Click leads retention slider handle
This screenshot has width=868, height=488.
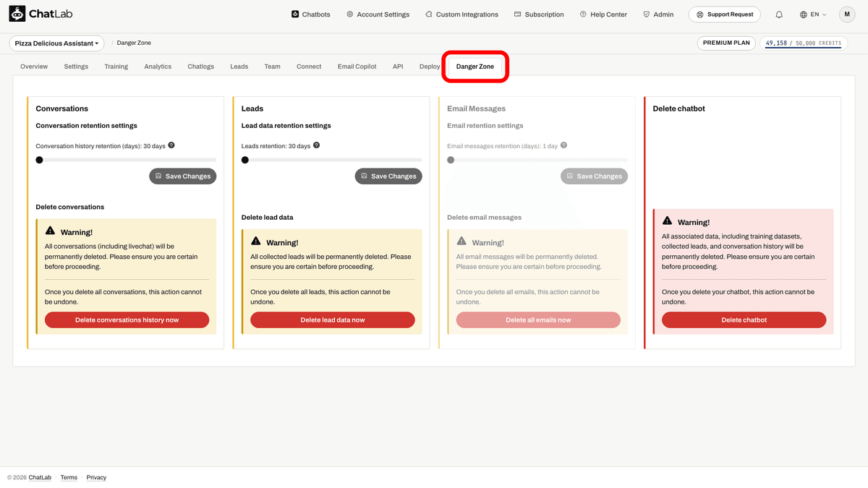coord(245,160)
